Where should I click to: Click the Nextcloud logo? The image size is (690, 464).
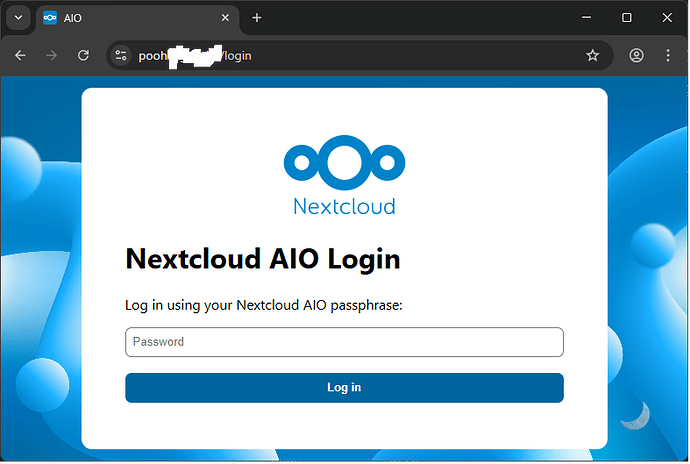click(x=344, y=177)
